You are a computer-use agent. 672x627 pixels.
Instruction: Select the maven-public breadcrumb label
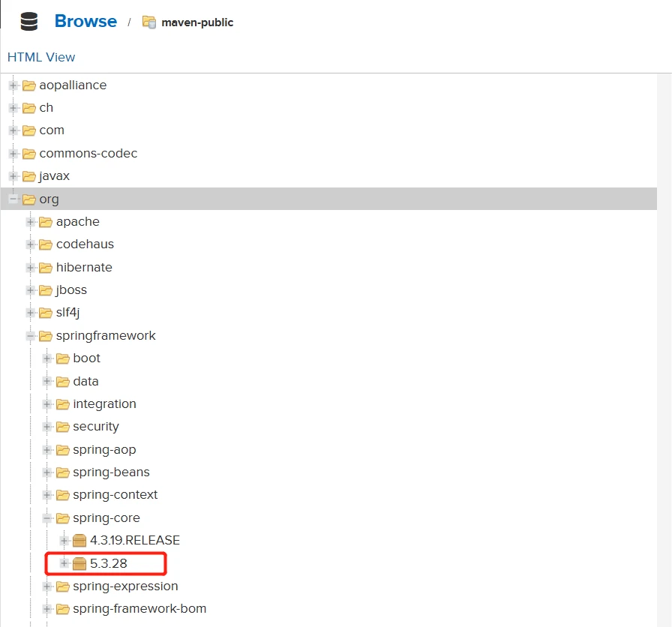(x=197, y=22)
